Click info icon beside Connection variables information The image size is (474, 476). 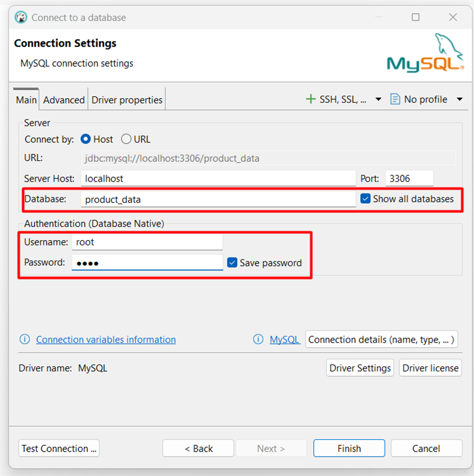25,339
